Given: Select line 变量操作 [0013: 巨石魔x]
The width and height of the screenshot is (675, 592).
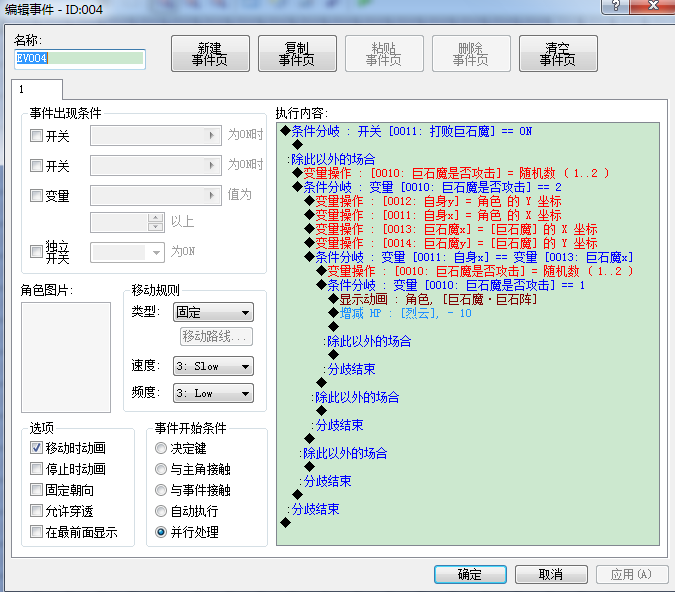Looking at the screenshot, I should (x=451, y=229).
